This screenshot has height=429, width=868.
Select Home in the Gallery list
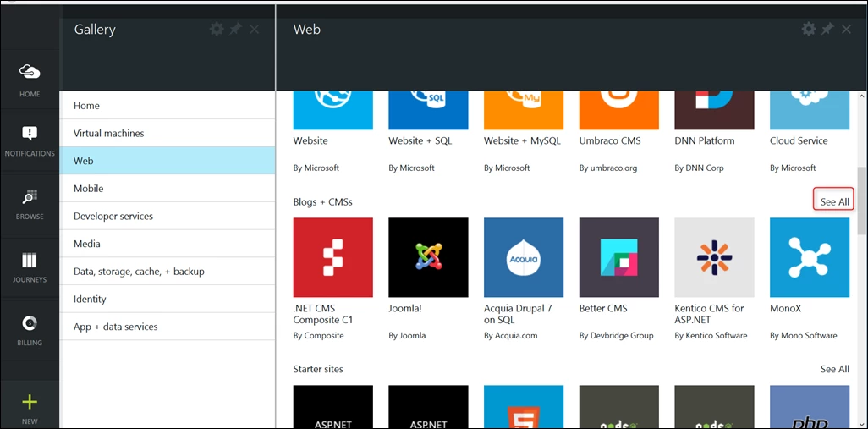tap(168, 105)
